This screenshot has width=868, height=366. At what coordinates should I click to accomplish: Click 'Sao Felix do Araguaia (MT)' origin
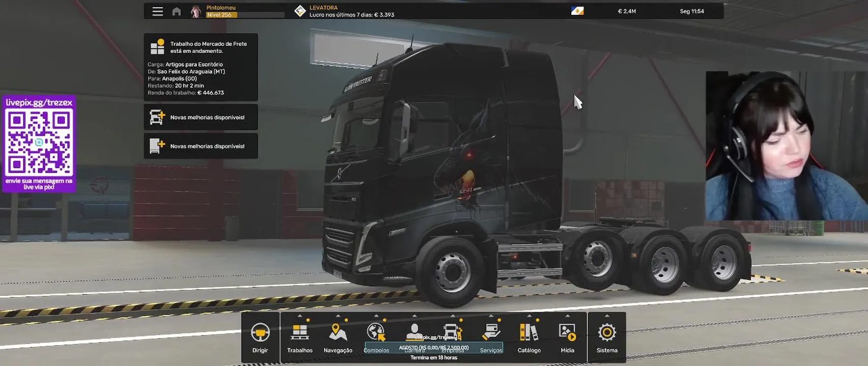(x=191, y=72)
